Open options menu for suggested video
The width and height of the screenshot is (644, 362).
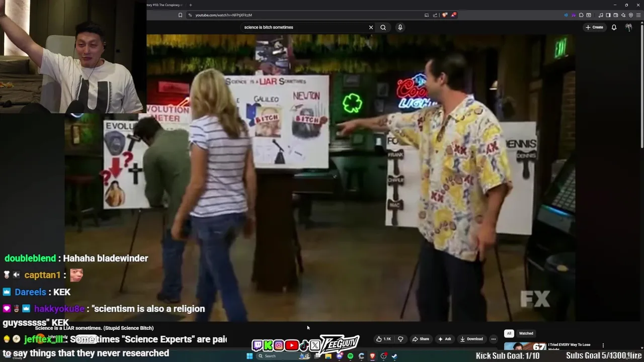click(603, 345)
